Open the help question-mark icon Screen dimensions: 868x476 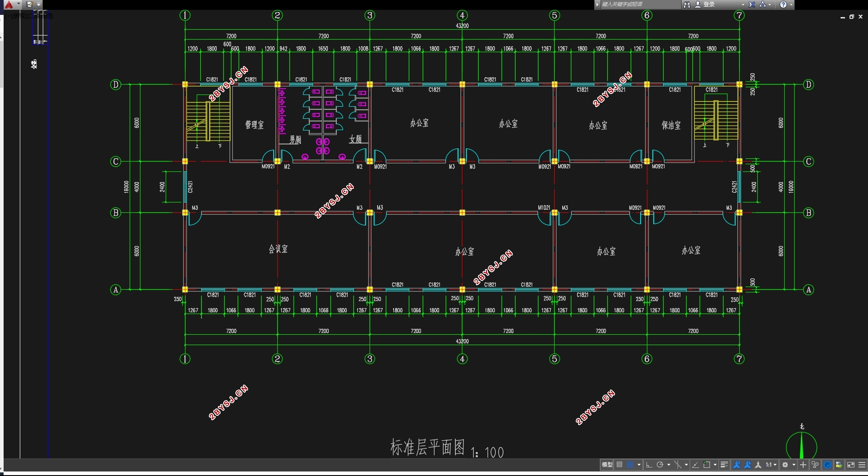[783, 4]
